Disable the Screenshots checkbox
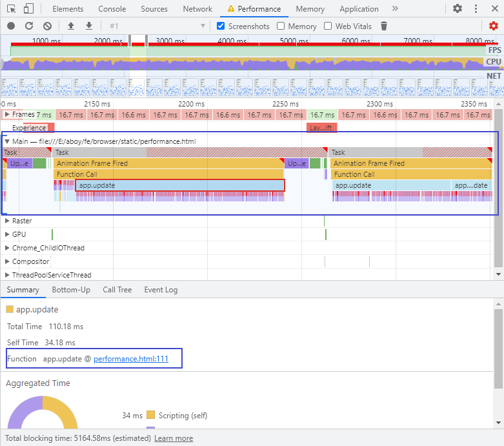504x446 pixels. (221, 26)
